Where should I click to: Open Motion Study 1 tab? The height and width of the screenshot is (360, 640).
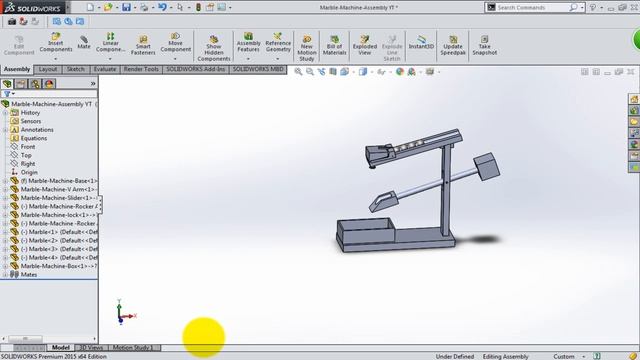(x=133, y=348)
